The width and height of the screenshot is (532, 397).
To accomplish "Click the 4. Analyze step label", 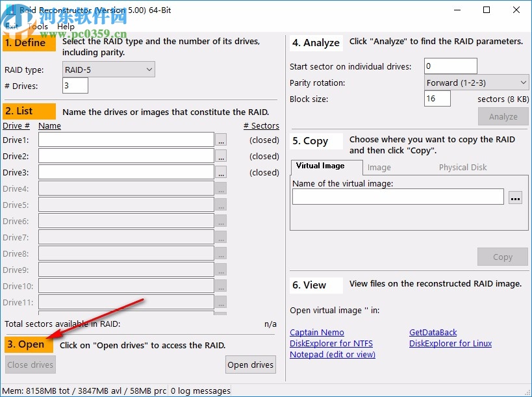I will coord(316,43).
